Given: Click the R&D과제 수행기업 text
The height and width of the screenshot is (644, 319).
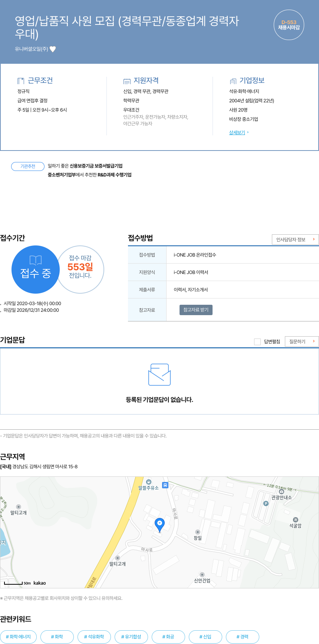Looking at the screenshot, I should point(115,175).
